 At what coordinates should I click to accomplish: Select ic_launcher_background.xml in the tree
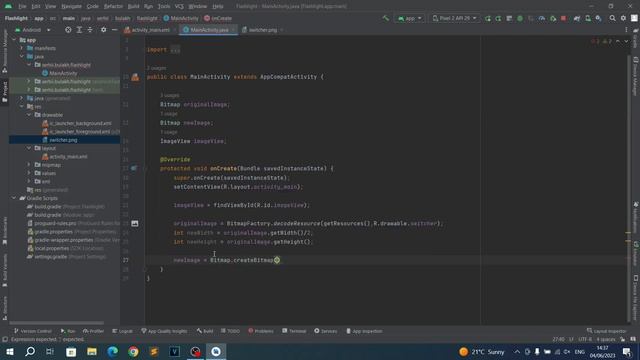76,123
